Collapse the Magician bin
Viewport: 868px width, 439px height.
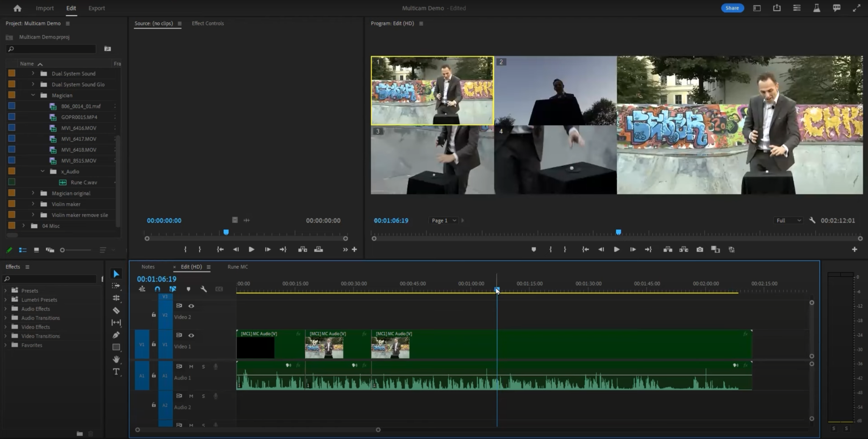32,95
